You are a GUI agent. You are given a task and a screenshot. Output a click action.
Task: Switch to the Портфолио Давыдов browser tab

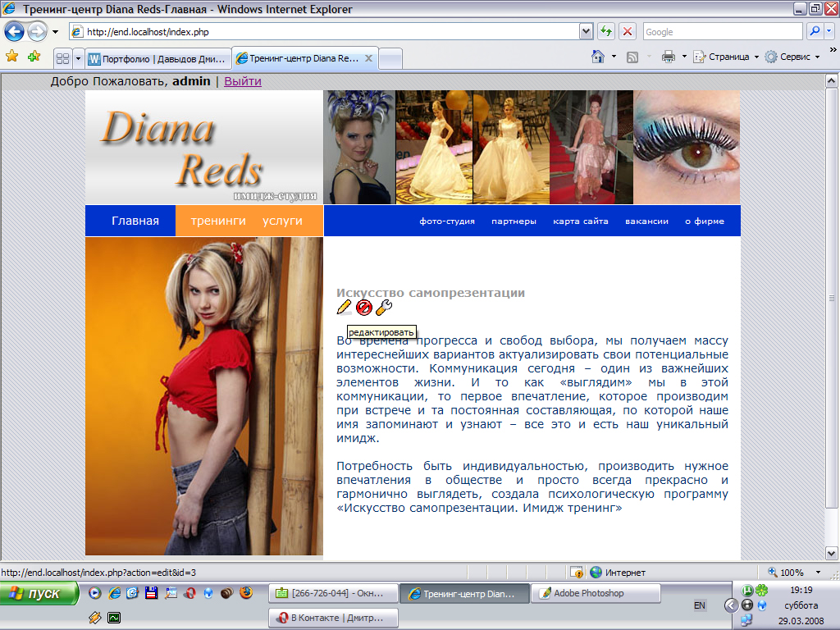click(x=158, y=58)
